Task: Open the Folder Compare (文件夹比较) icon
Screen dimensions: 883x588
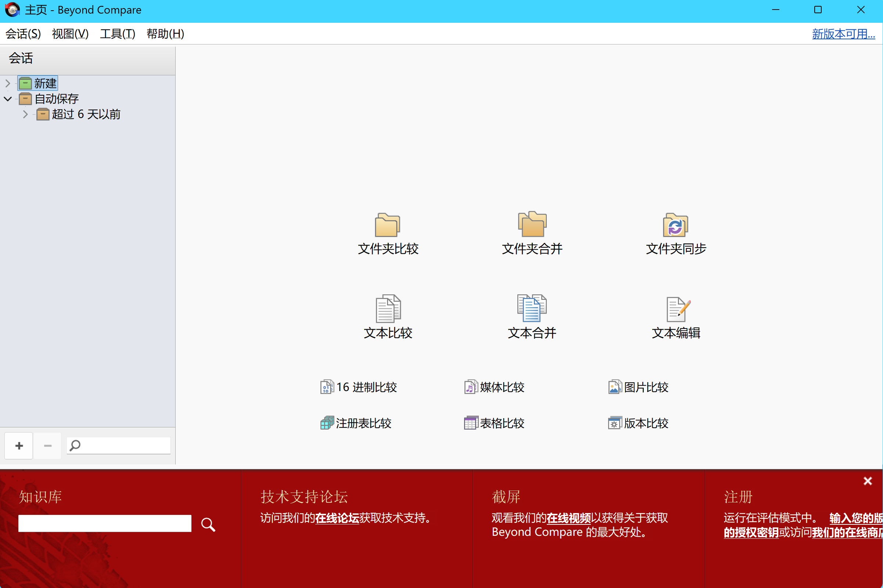Action: click(388, 225)
